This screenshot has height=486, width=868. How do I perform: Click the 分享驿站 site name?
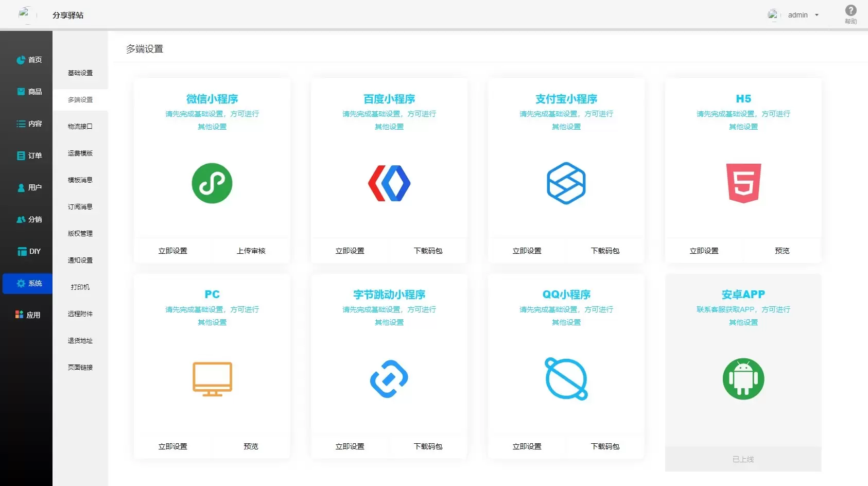coord(68,15)
